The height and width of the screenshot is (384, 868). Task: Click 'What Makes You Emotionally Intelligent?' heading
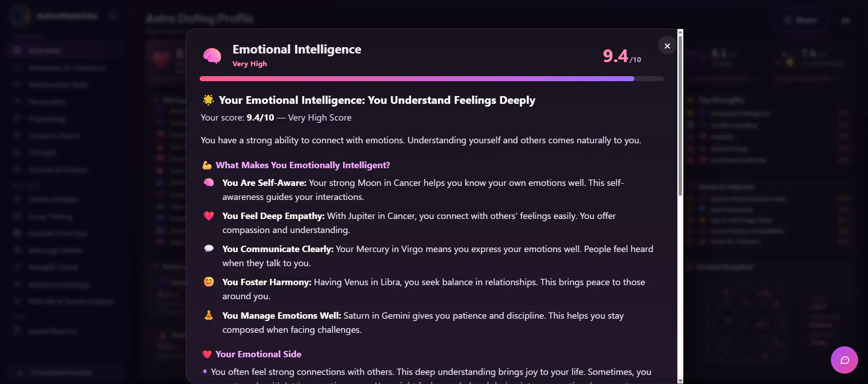click(x=302, y=165)
